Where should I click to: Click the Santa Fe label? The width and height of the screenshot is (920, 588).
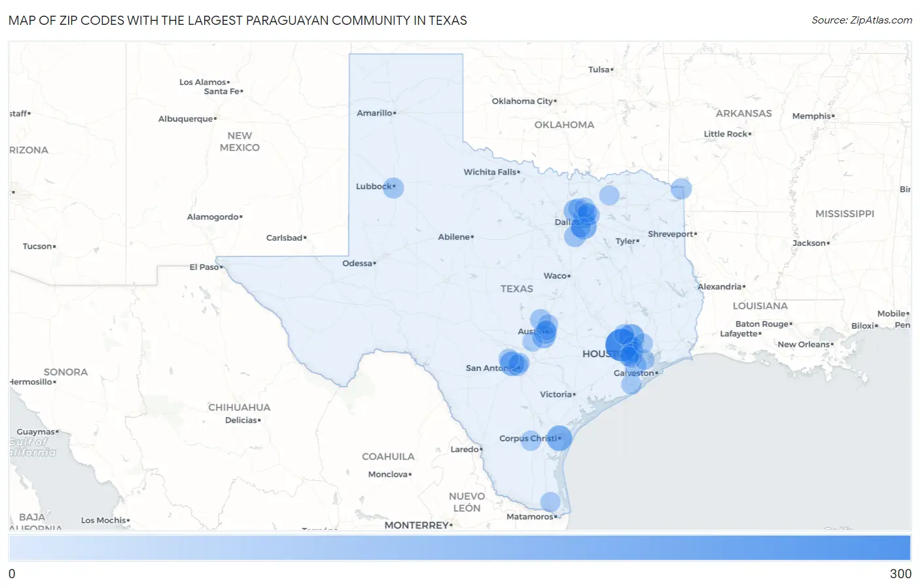[x=223, y=92]
